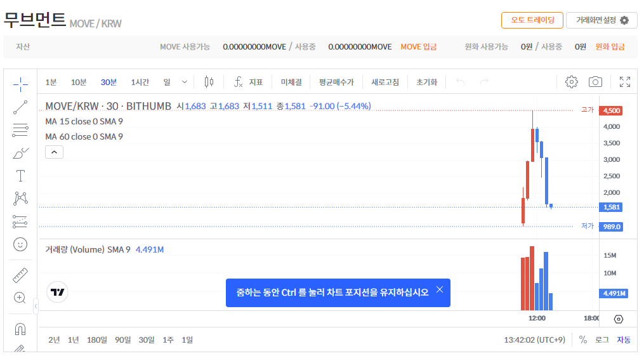Set range to 1일

pyautogui.click(x=187, y=340)
